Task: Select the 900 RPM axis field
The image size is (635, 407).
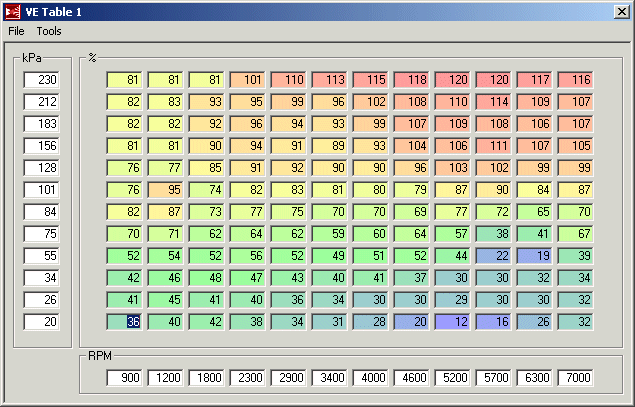Action: tap(125, 379)
